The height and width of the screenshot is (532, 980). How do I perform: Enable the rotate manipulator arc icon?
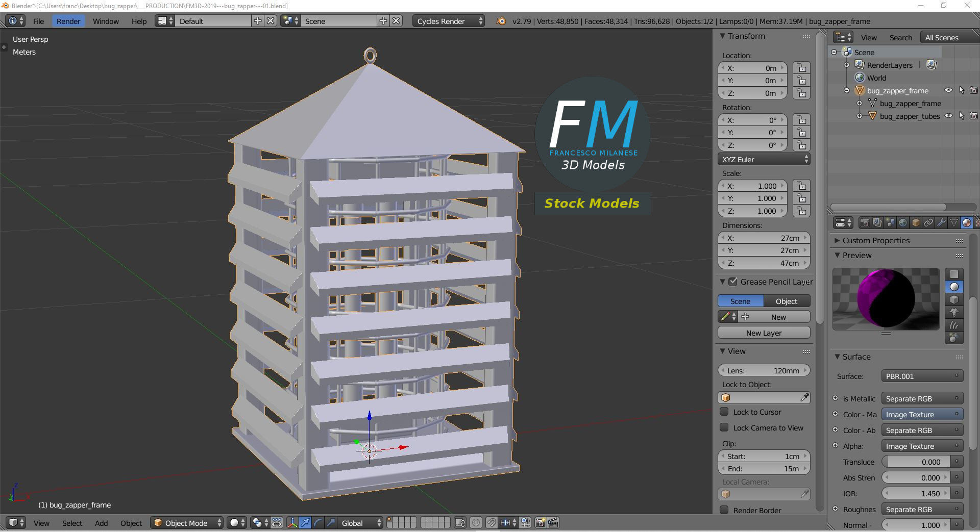pyautogui.click(x=318, y=523)
